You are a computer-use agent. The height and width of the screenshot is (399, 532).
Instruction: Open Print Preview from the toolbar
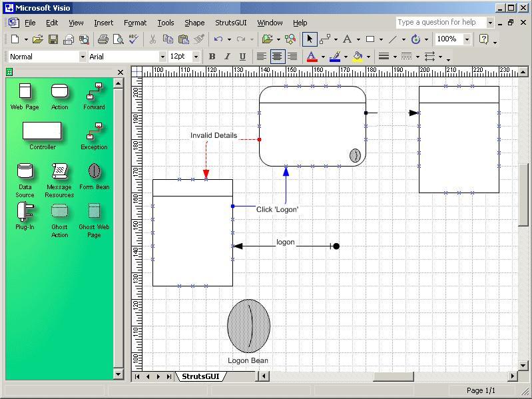[118, 39]
